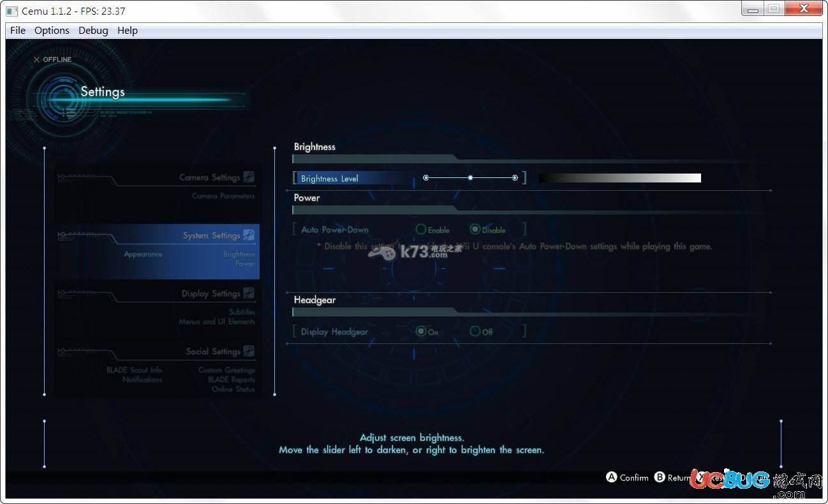Click the Appearance sub-item under System Settings

(x=143, y=254)
